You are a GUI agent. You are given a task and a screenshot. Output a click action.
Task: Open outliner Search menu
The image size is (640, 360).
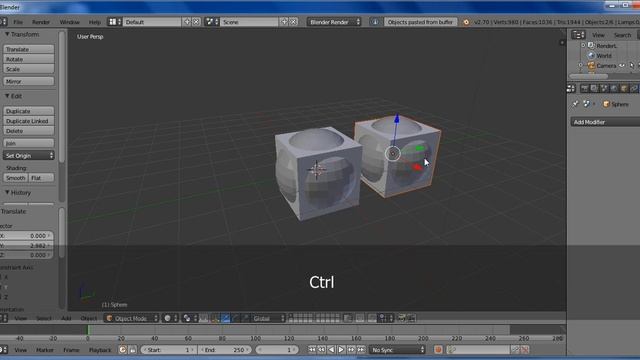pos(622,35)
